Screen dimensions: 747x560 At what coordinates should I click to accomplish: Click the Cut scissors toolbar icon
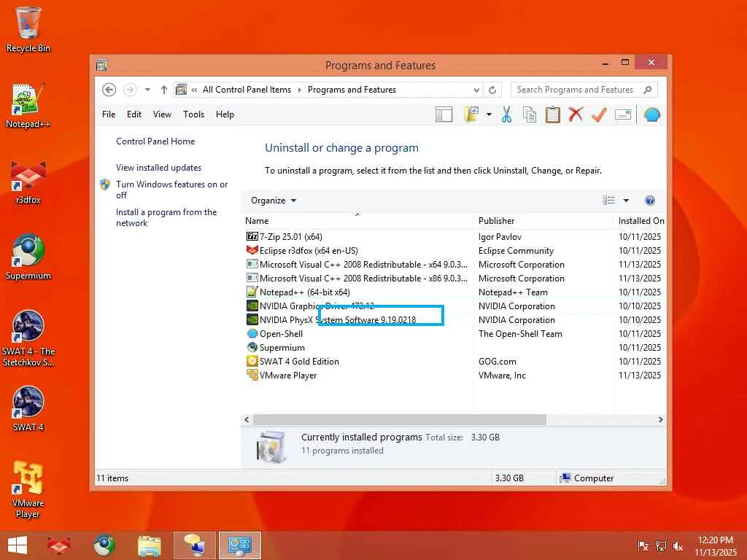(506, 114)
